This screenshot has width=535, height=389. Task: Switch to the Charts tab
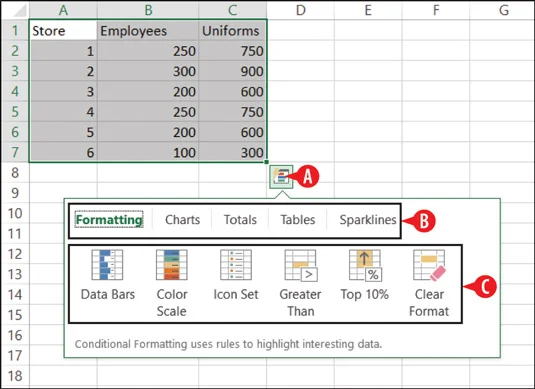click(183, 220)
